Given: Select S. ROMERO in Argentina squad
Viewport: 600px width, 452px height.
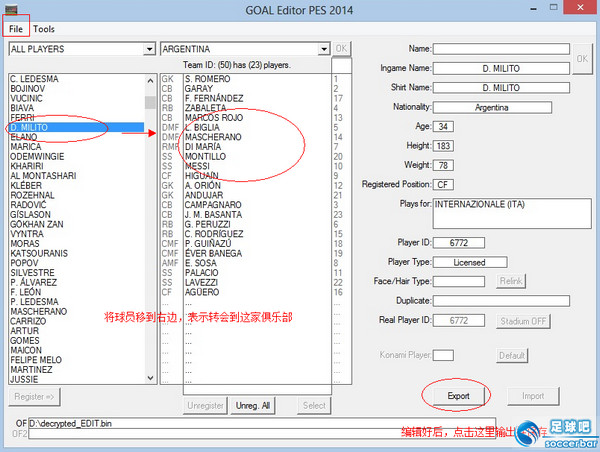Looking at the screenshot, I should click(257, 79).
